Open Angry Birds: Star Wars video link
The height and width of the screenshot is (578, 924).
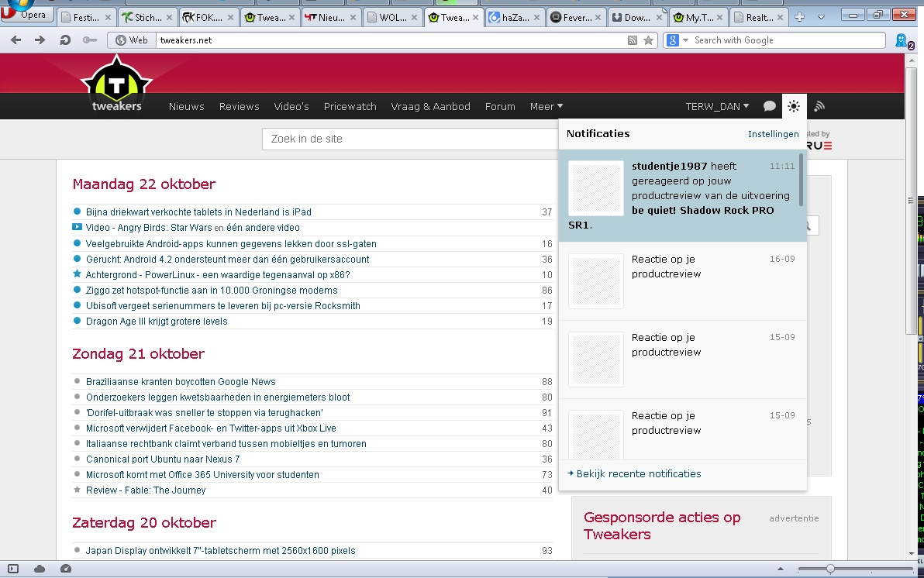[x=193, y=228]
